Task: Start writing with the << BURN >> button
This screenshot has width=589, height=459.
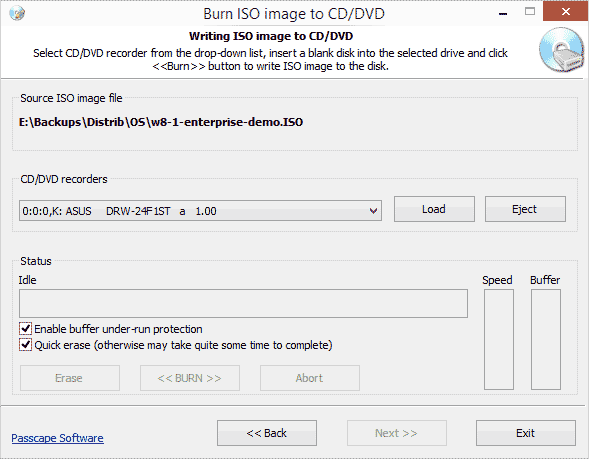Action: tap(190, 378)
